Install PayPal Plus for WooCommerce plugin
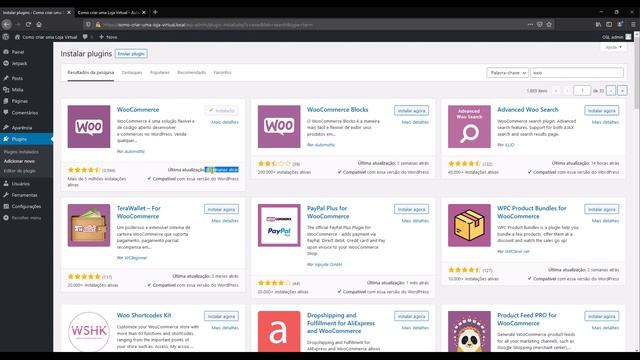 click(411, 209)
